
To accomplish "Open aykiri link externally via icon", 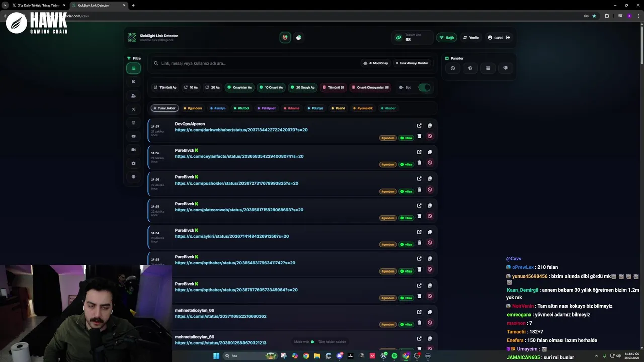I will pyautogui.click(x=419, y=232).
